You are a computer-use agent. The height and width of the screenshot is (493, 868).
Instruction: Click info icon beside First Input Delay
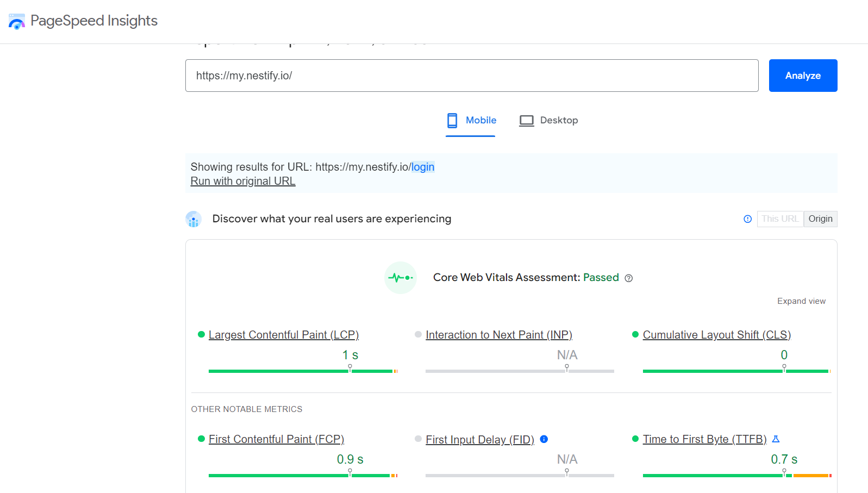pyautogui.click(x=544, y=439)
